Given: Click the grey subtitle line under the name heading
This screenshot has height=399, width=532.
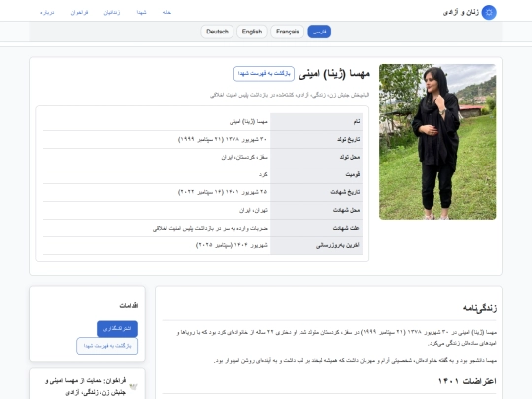Looking at the screenshot, I should tap(290, 95).
